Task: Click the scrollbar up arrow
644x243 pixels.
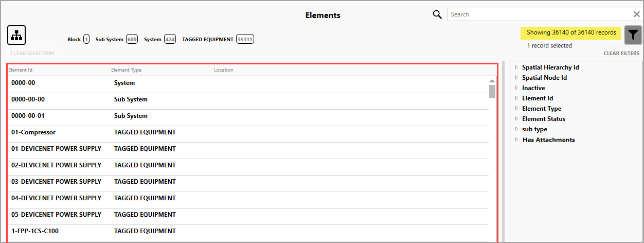Action: click(x=492, y=81)
